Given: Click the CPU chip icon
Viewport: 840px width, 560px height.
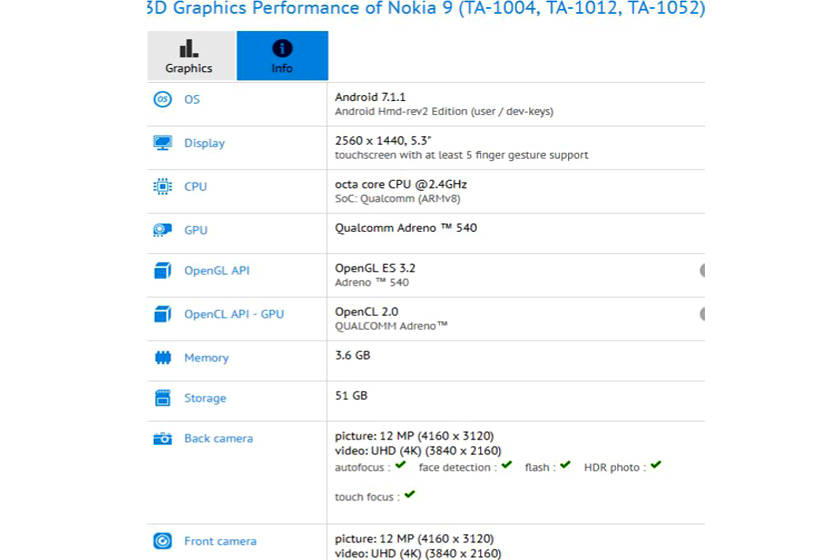Looking at the screenshot, I should click(163, 186).
